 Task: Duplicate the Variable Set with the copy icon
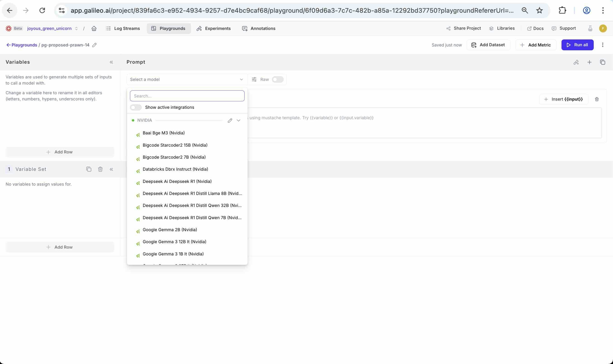(89, 169)
